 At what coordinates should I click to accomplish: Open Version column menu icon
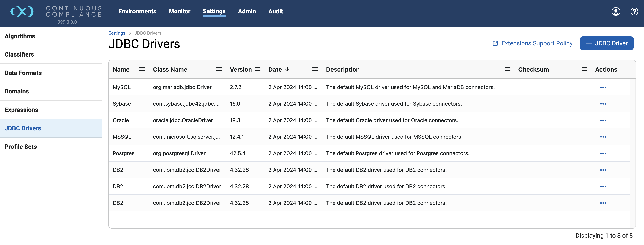coord(257,69)
